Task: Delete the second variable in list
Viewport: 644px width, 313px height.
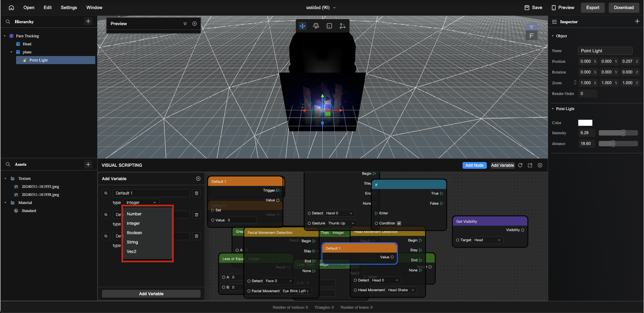Action: coord(197,215)
